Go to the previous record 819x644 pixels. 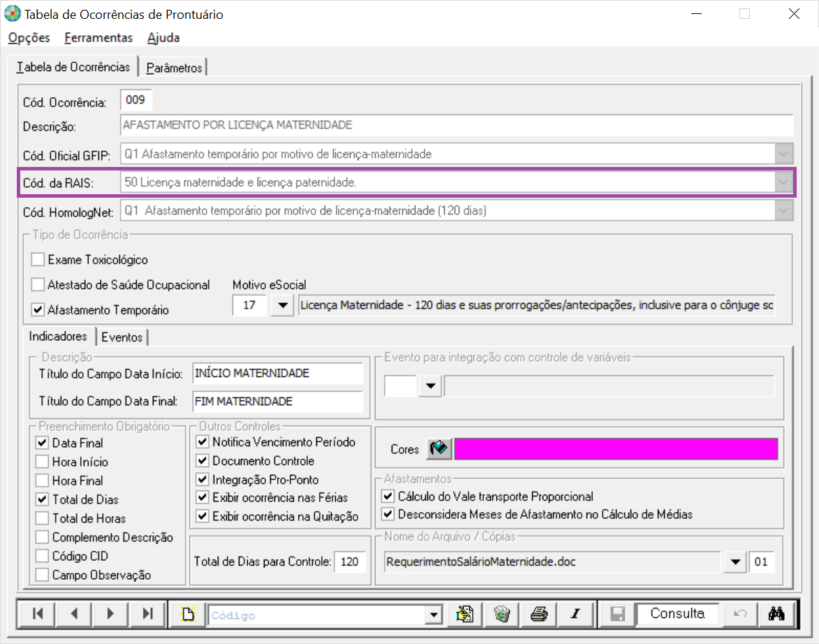(73, 614)
